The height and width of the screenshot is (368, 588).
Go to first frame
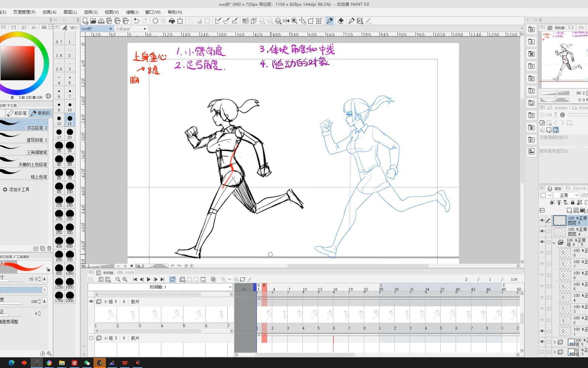(x=135, y=279)
